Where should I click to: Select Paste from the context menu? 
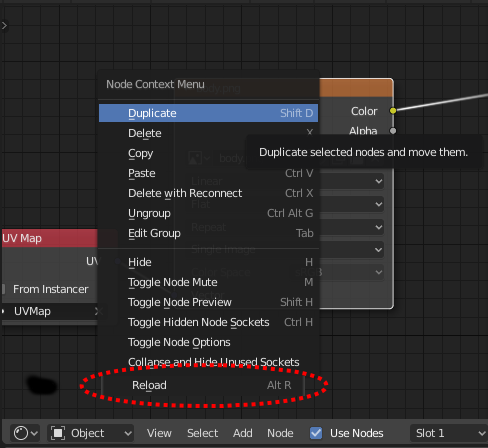208,173
